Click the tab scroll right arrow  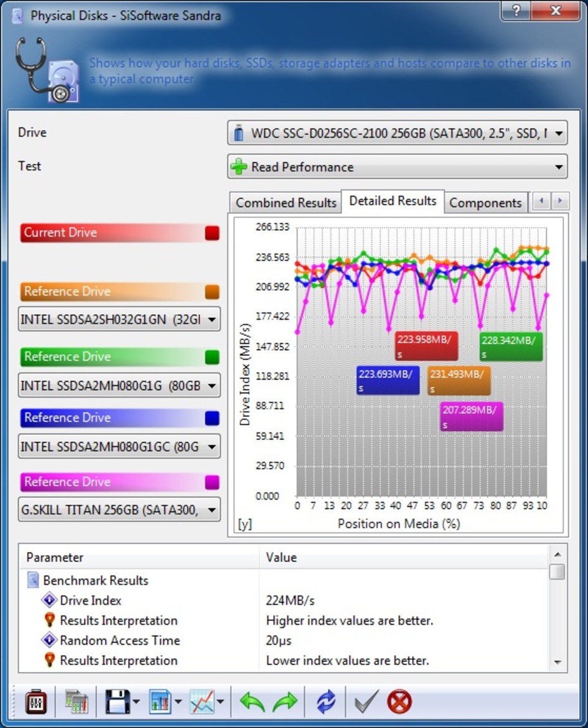pyautogui.click(x=559, y=201)
